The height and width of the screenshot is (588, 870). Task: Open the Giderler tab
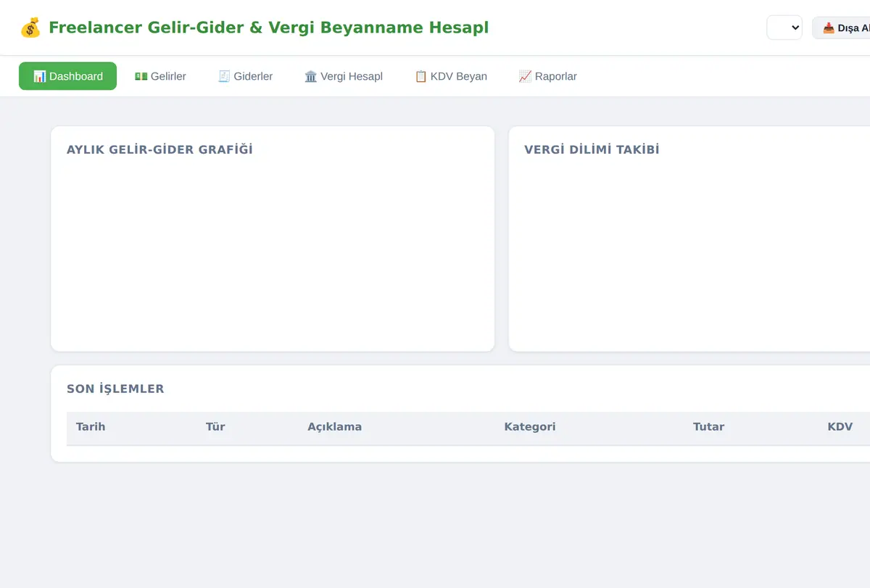point(245,76)
